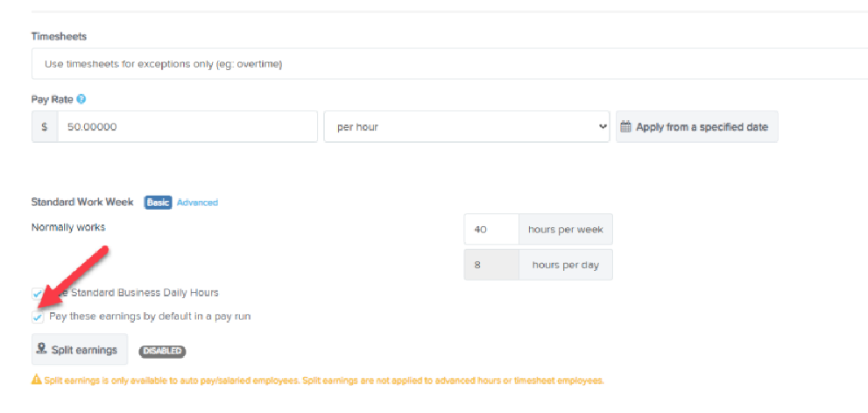Switch to the Basic work week tab
Viewport: 868px width, 413px height.
click(158, 203)
